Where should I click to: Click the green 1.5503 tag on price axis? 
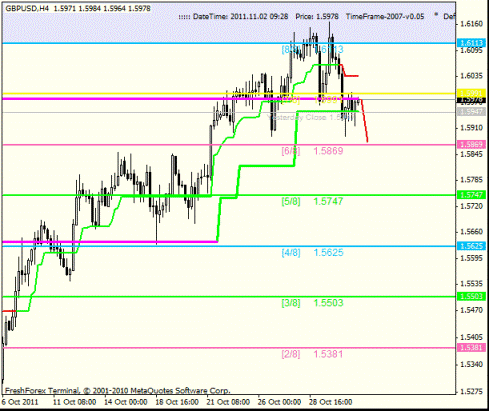tap(471, 296)
